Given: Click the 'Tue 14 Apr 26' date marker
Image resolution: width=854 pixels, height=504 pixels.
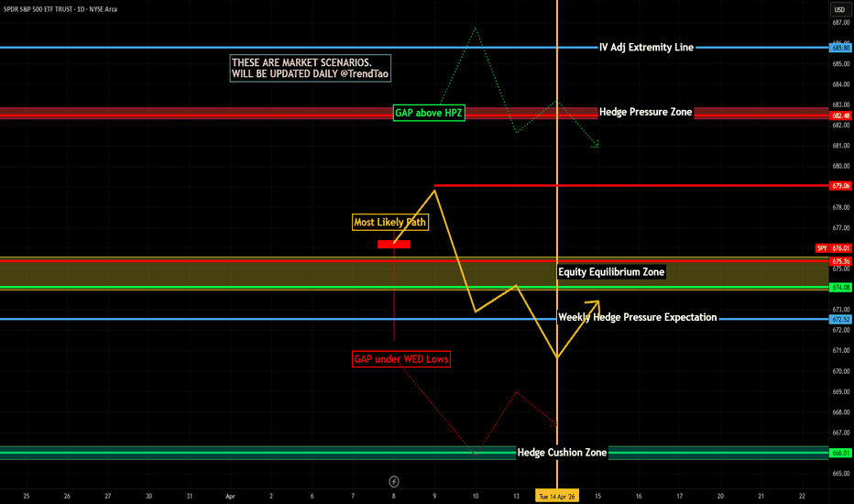Looking at the screenshot, I should click(x=557, y=495).
